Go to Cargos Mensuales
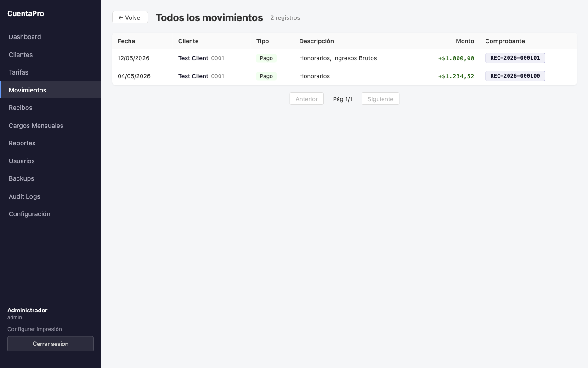Screen dimensions: 588x368 (x=51, y=126)
